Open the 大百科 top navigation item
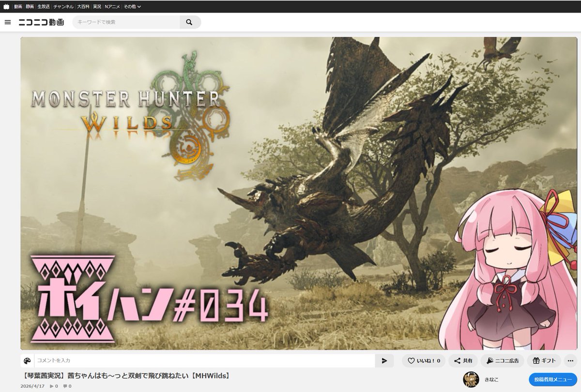Viewport: 581px width, 392px height. click(83, 7)
